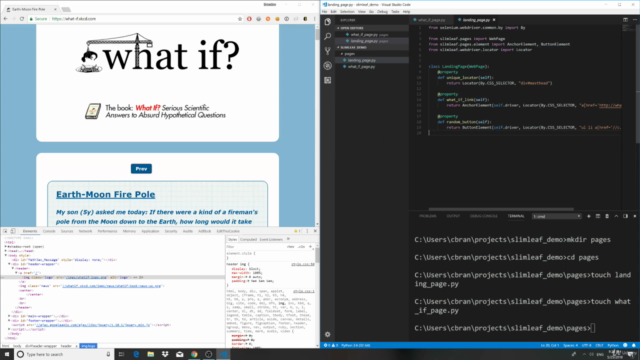Screen dimensions: 640x360
Task: Toggle device toolbar in Chrome DevTools
Action: tap(13, 231)
